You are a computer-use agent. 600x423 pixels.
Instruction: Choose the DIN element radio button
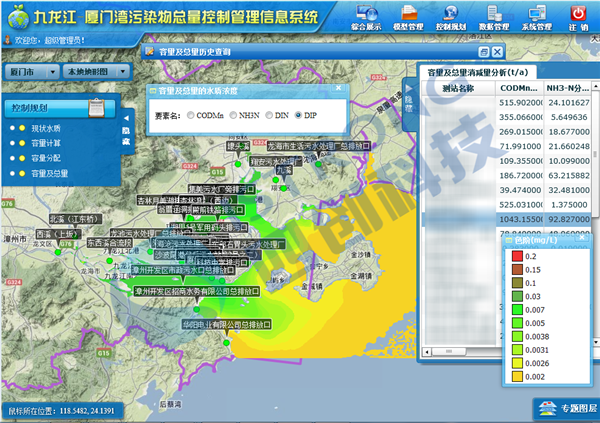point(270,117)
